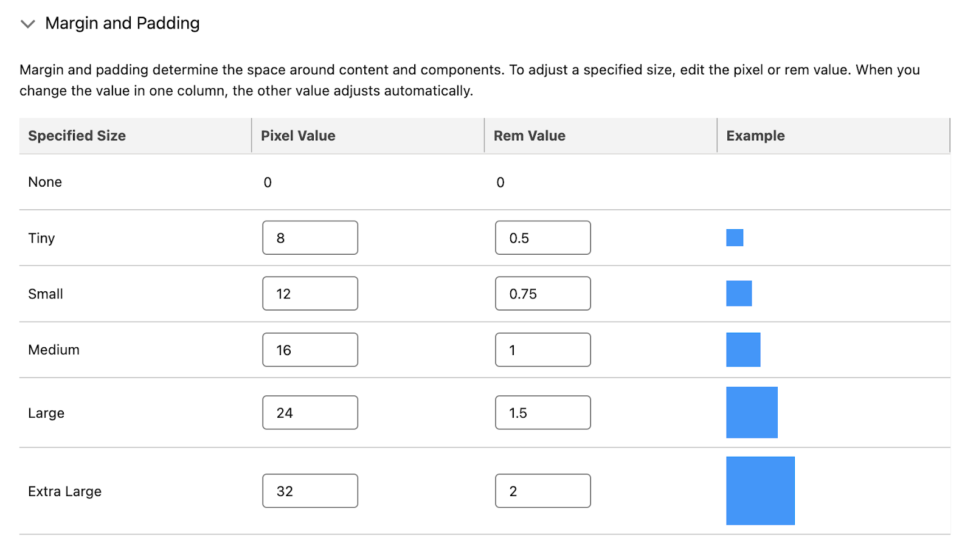Select the Small pixel value input
Viewport: 973px width, 560px height.
click(x=310, y=294)
